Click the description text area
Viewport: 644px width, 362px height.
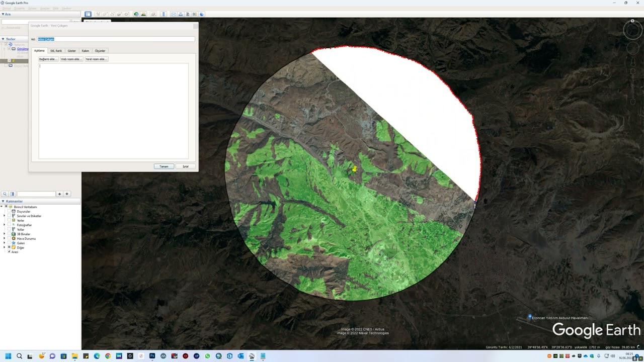[113, 111]
